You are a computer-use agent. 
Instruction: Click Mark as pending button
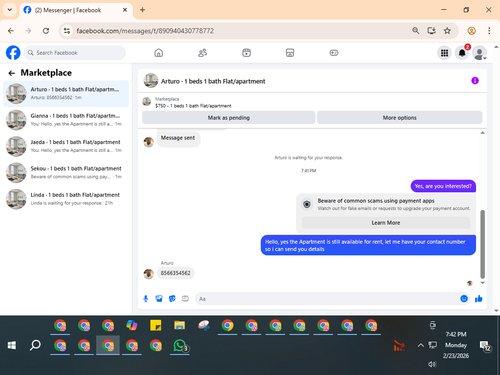(229, 118)
